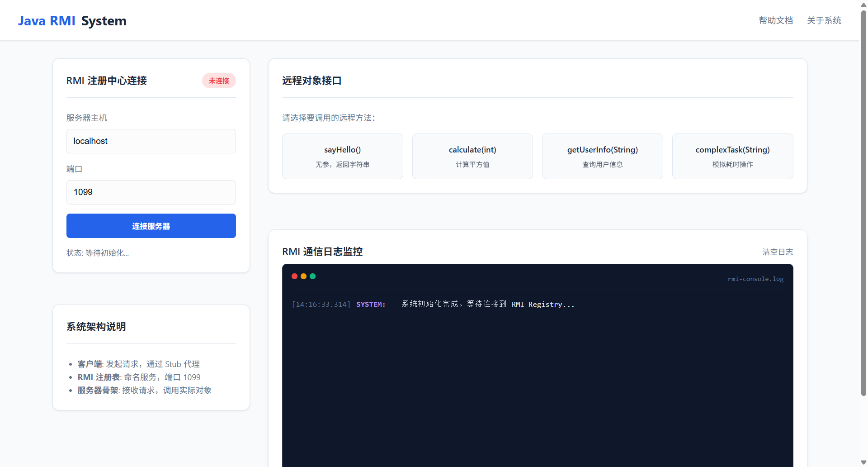The image size is (868, 467).
Task: Click the yellow dot in console header
Action: click(x=303, y=276)
